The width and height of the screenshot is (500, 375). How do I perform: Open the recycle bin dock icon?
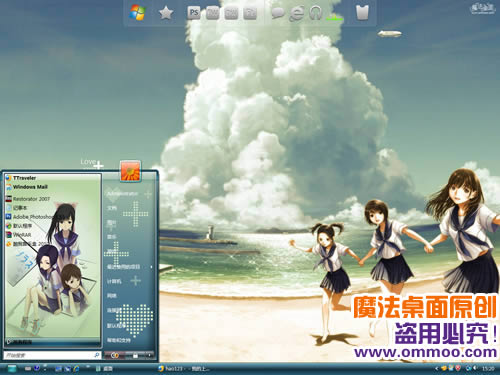pyautogui.click(x=362, y=13)
